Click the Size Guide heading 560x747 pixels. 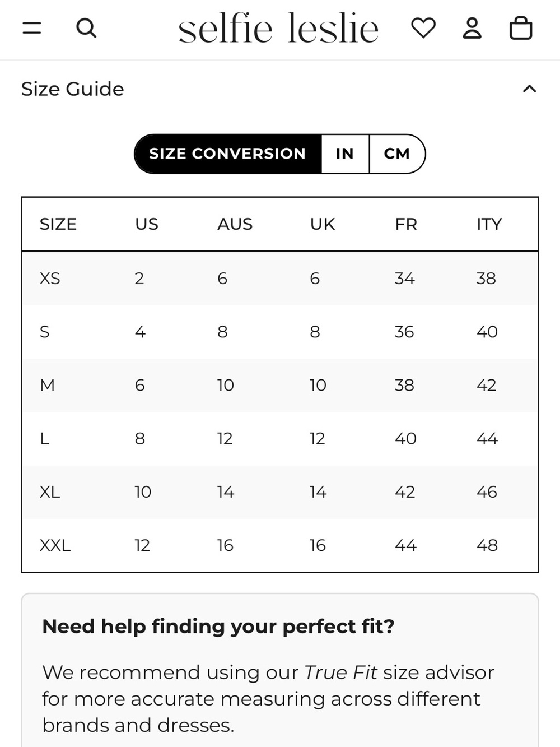click(x=72, y=89)
